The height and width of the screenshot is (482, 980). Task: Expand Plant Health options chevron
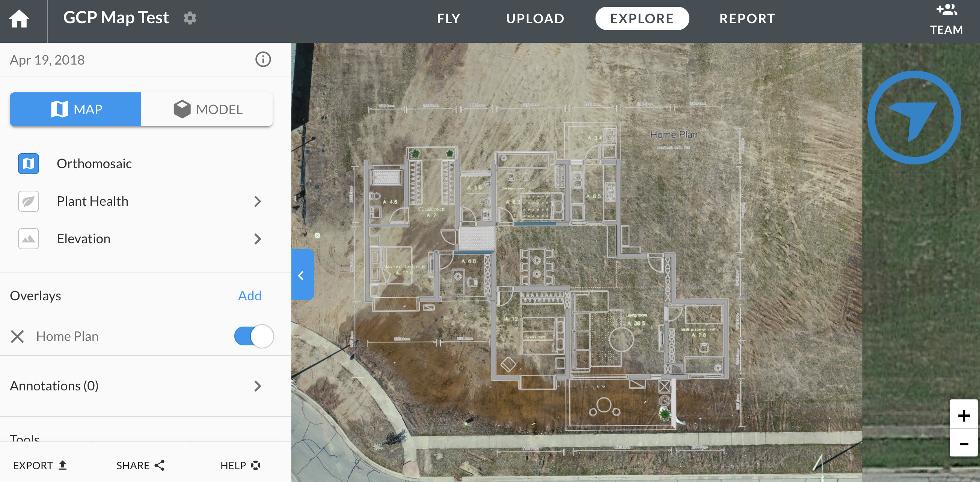pyautogui.click(x=258, y=201)
